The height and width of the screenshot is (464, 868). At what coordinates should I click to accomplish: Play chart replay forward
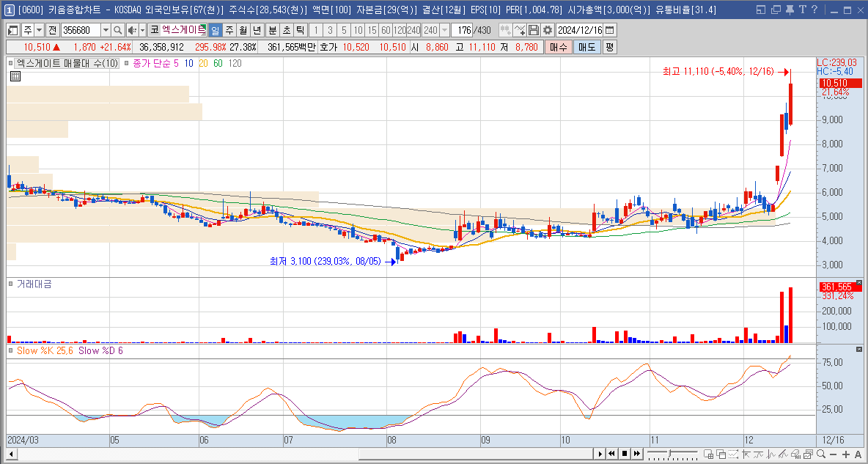point(600,454)
